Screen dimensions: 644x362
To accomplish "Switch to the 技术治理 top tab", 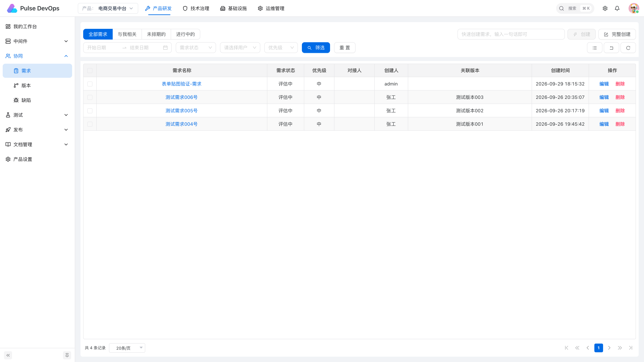I will 196,9.
